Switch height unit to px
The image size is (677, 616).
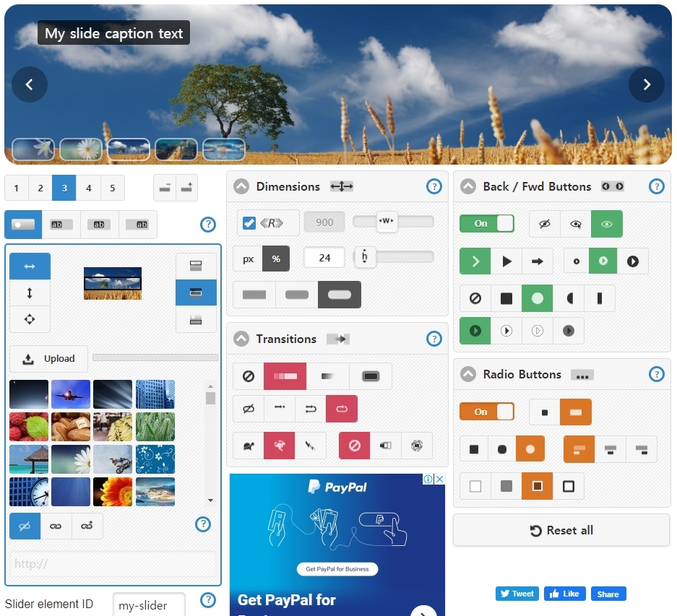point(248,259)
